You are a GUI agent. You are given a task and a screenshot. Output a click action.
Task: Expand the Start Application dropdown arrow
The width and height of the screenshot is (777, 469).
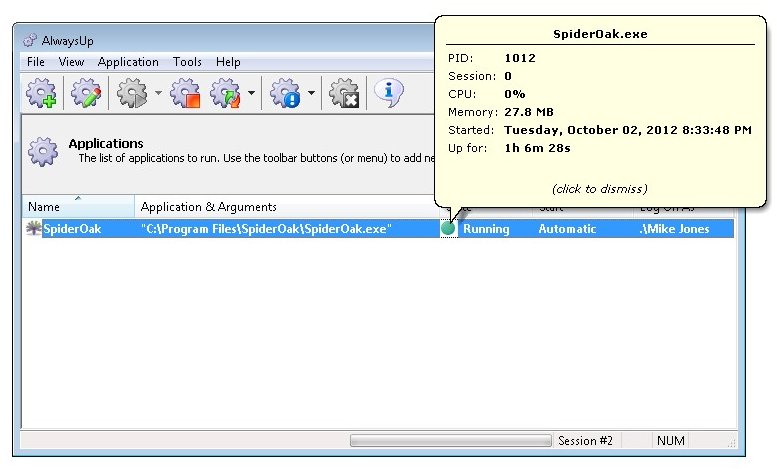pos(158,93)
